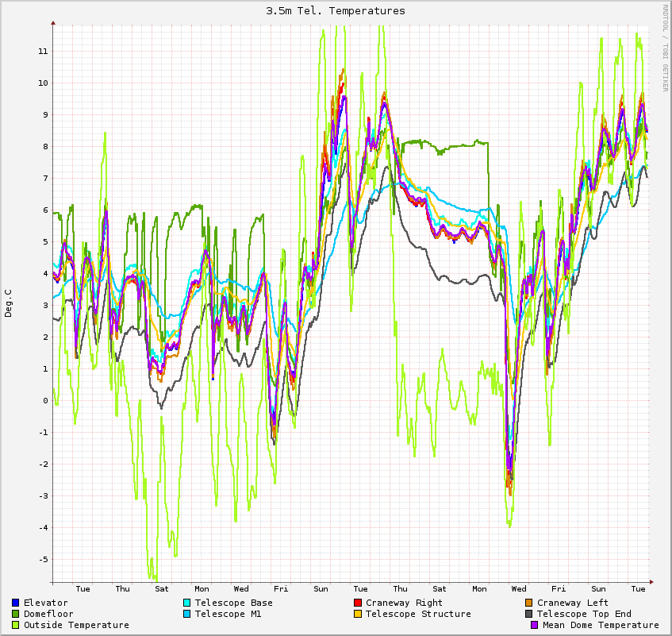Click the green Domefloor legend swatch
672x636 pixels.
[16, 614]
